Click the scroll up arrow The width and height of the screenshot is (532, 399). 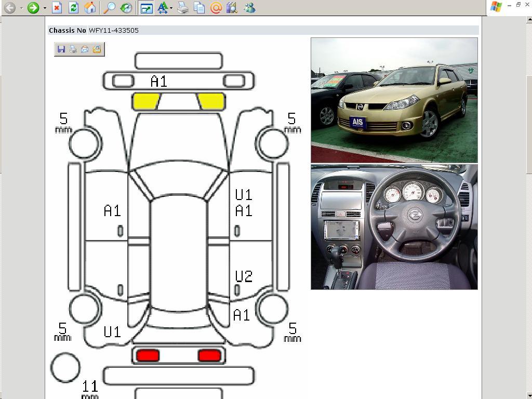point(528,20)
